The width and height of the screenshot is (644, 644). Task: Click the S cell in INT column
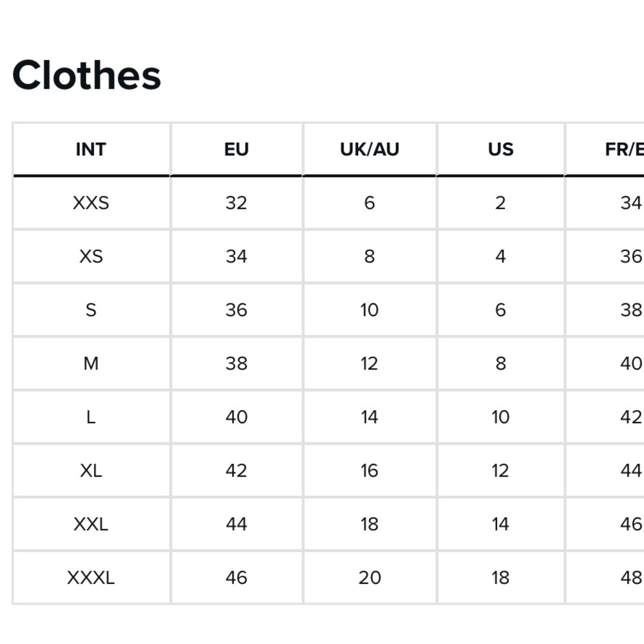(x=91, y=310)
